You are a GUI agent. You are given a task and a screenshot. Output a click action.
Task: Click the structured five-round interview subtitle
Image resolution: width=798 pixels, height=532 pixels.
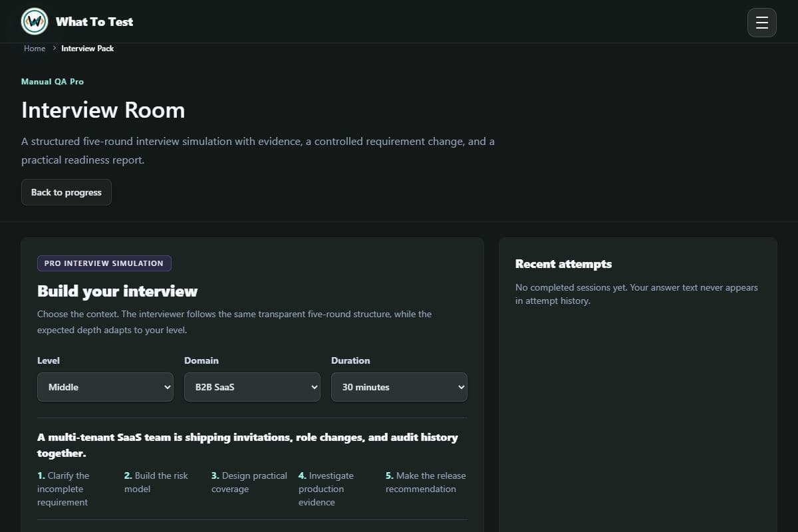[x=258, y=150]
